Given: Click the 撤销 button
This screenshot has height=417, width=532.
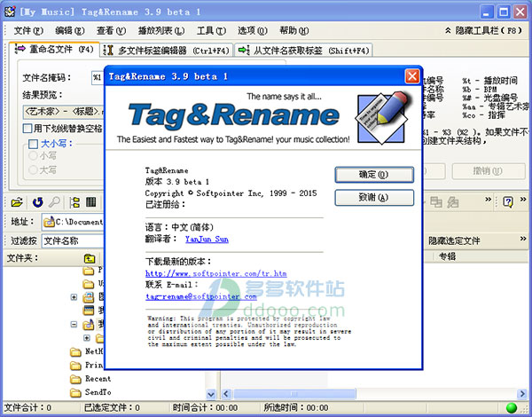Looking at the screenshot, I should 489,171.
